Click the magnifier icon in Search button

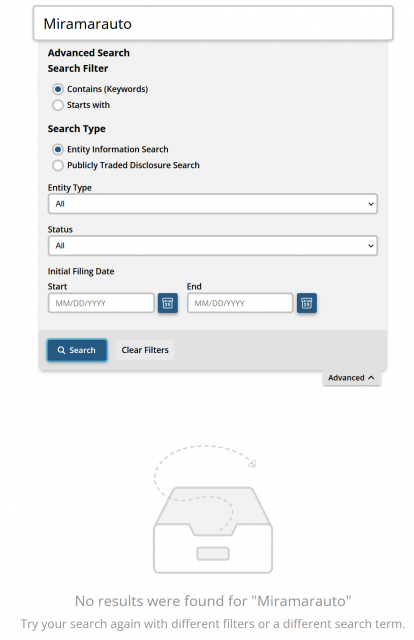coord(61,350)
